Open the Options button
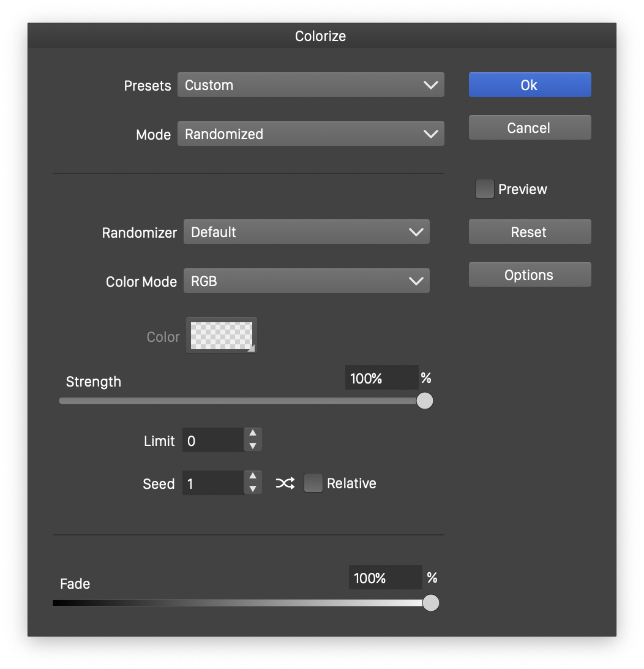The height and width of the screenshot is (669, 644). [530, 275]
